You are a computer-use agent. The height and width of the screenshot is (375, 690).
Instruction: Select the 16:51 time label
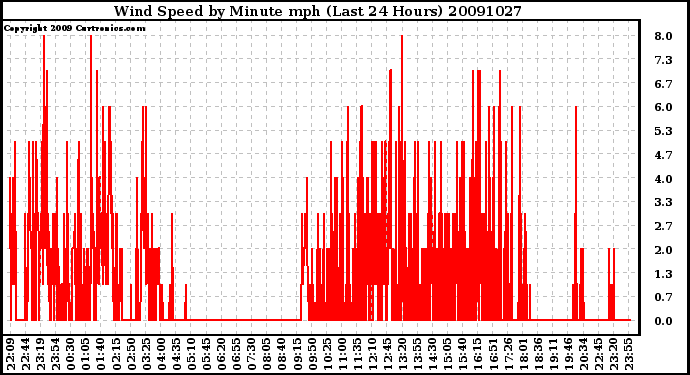coord(493,354)
